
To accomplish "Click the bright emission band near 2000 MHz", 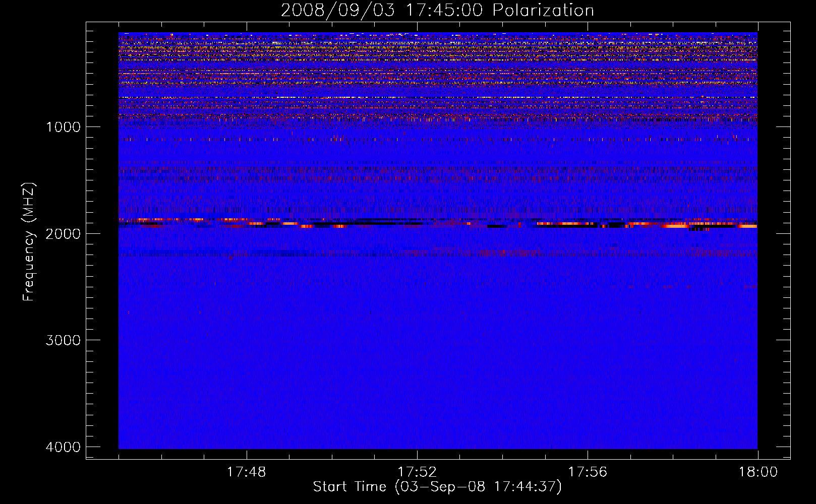I will coord(438,224).
